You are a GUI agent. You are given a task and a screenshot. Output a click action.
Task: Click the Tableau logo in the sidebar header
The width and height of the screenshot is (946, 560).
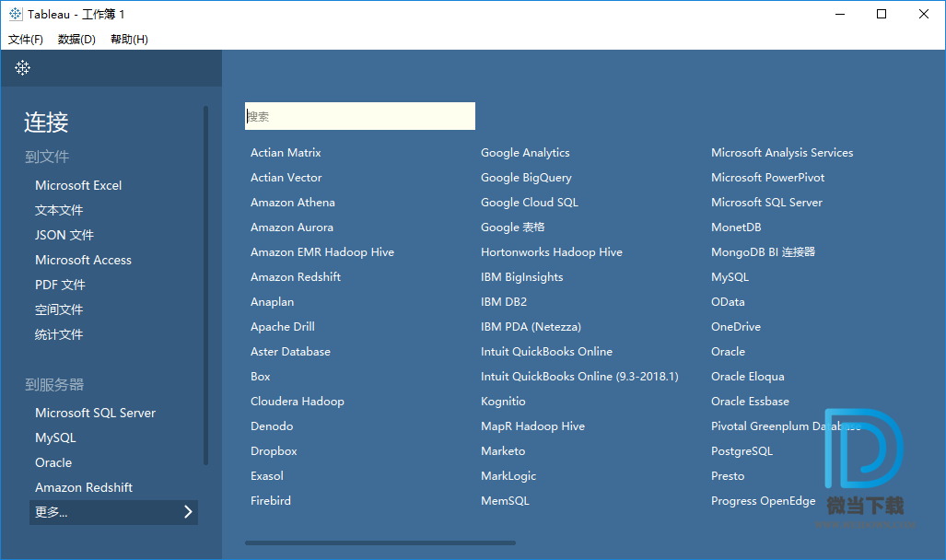pyautogui.click(x=22, y=67)
